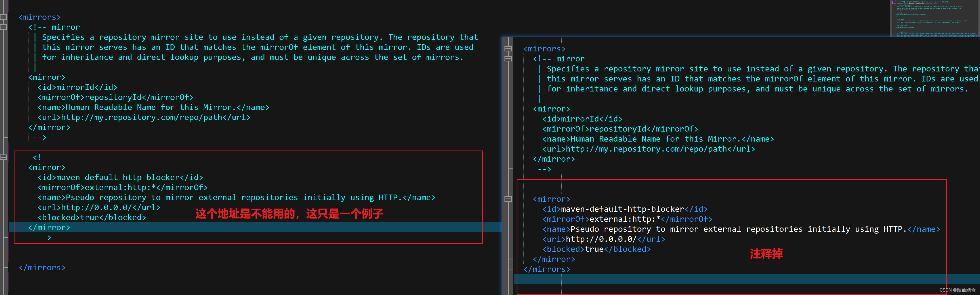Click the <id>mirrorId</id> line in left editor
The image size is (980, 295).
[x=78, y=87]
